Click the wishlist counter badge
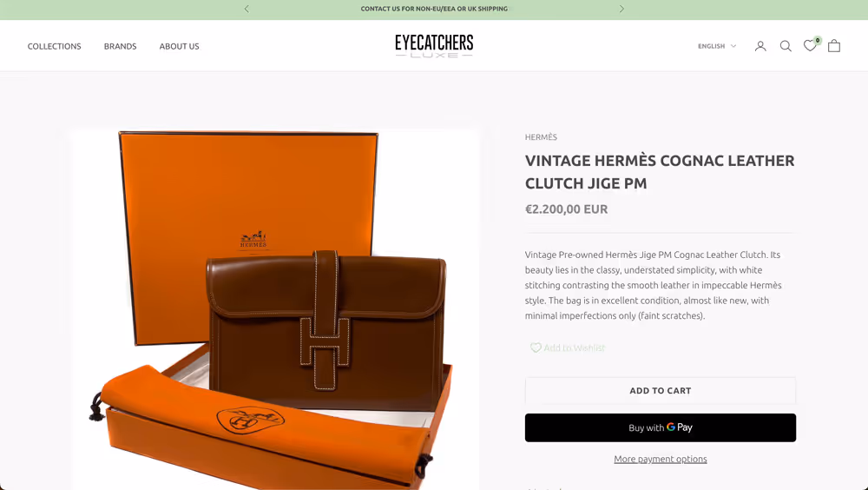Image resolution: width=868 pixels, height=490 pixels. (818, 41)
